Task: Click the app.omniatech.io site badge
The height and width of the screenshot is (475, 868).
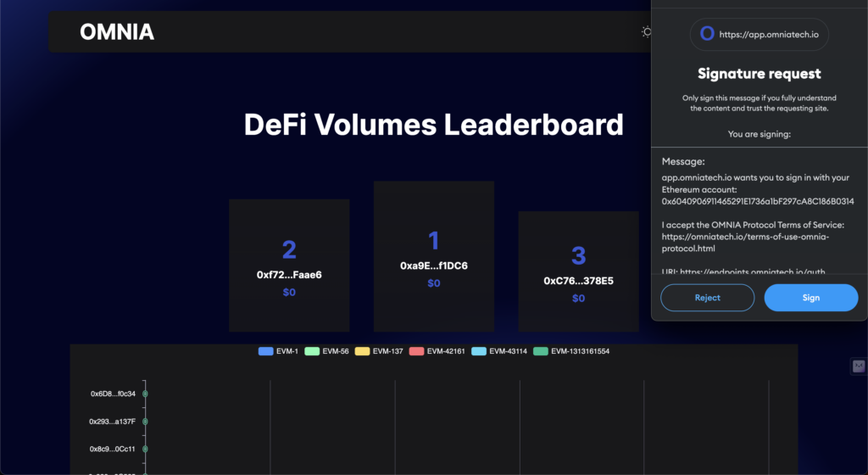Action: pyautogui.click(x=759, y=34)
